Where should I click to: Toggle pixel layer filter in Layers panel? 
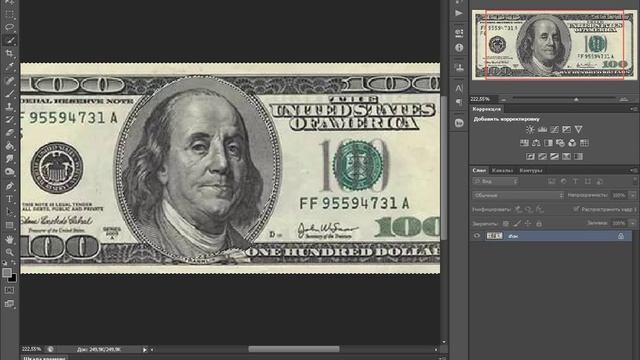click(x=552, y=181)
